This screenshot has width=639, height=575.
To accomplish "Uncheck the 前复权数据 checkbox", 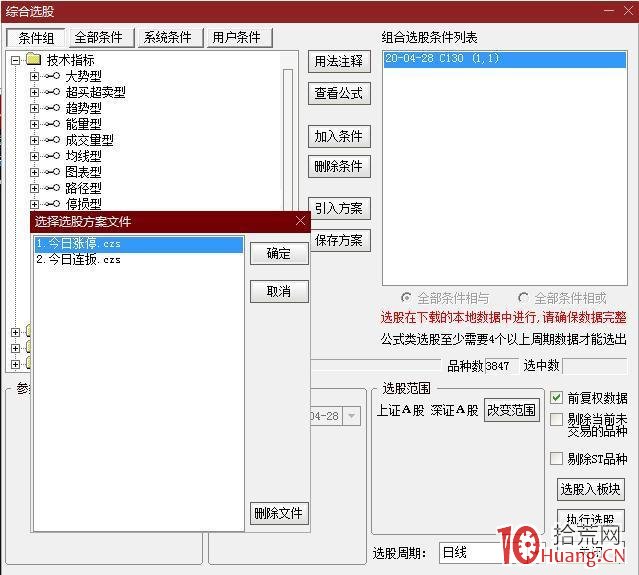I will tap(556, 397).
